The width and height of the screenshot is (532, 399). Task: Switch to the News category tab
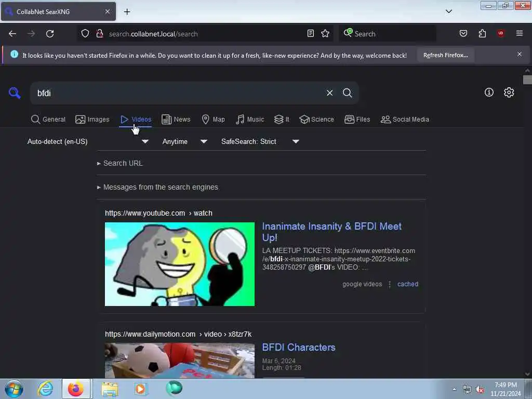point(176,119)
